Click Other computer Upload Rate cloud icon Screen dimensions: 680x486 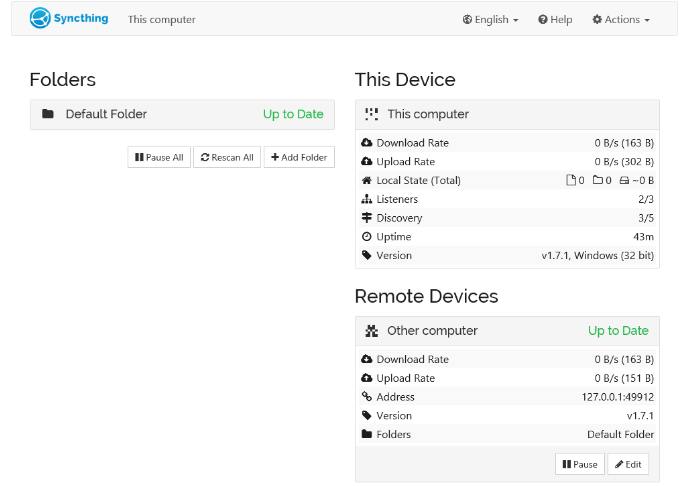coord(367,378)
